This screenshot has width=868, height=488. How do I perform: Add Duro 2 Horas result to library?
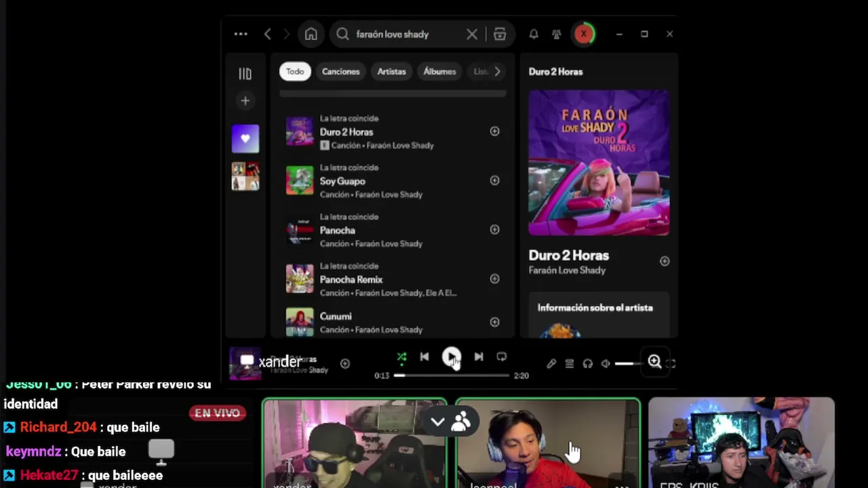pos(494,131)
